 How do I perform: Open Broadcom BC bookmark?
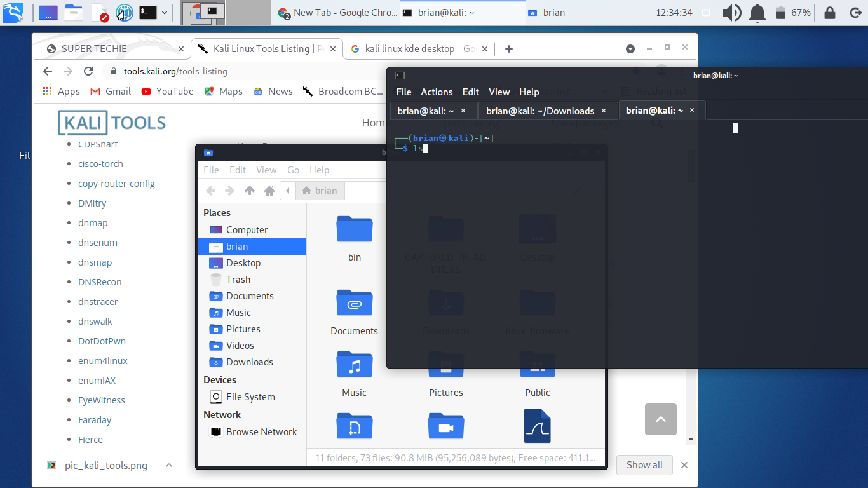[x=342, y=91]
